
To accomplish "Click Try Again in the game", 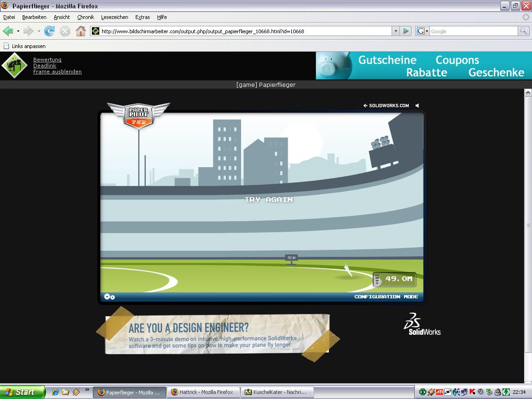I will 269,199.
